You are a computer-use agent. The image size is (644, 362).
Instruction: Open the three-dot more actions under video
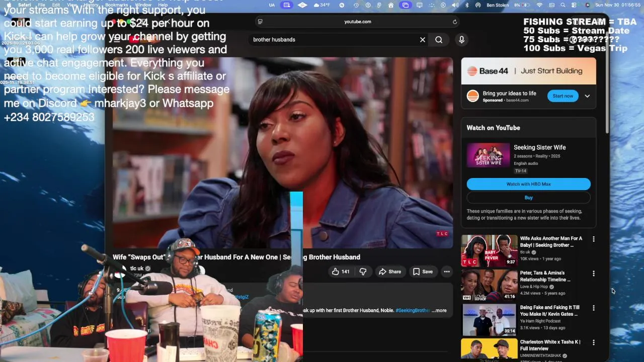coord(446,271)
